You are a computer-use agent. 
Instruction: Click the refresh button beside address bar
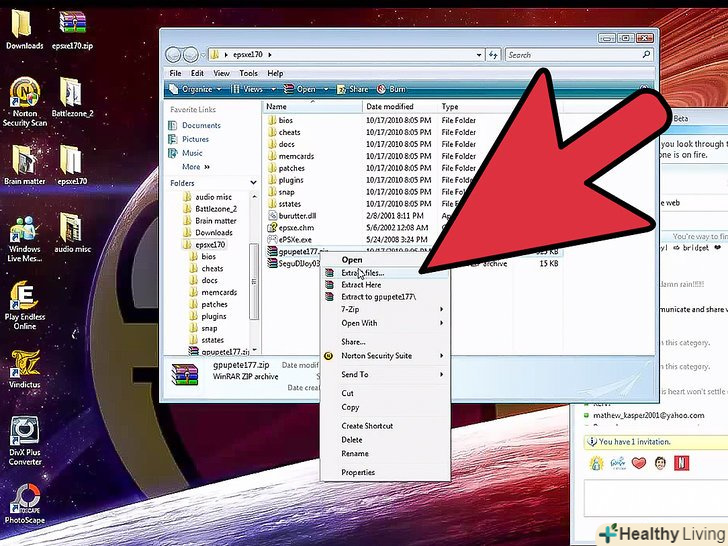pyautogui.click(x=493, y=55)
